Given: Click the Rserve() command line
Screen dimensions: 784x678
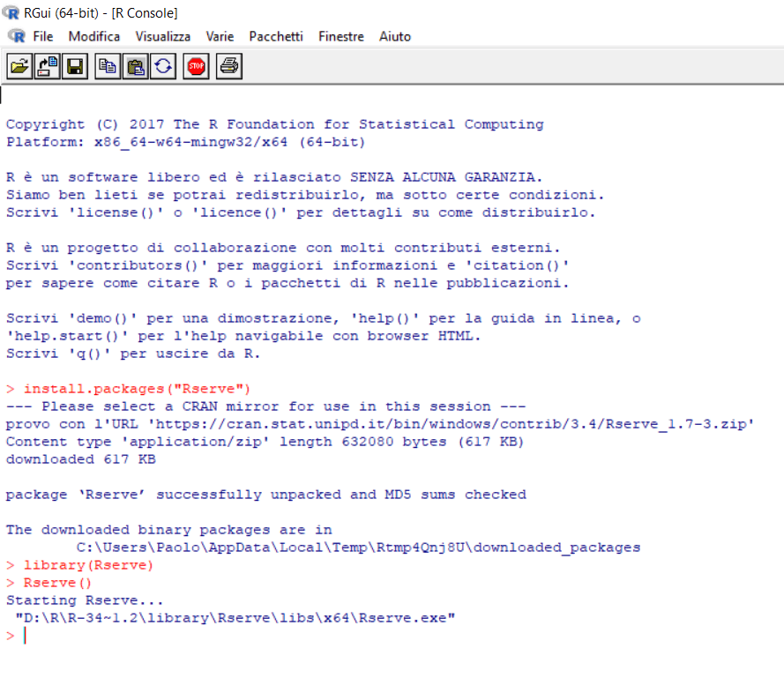Looking at the screenshot, I should tap(49, 583).
